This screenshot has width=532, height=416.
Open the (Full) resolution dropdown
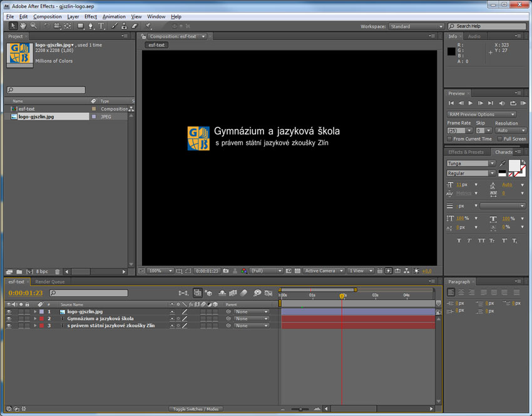click(x=267, y=271)
